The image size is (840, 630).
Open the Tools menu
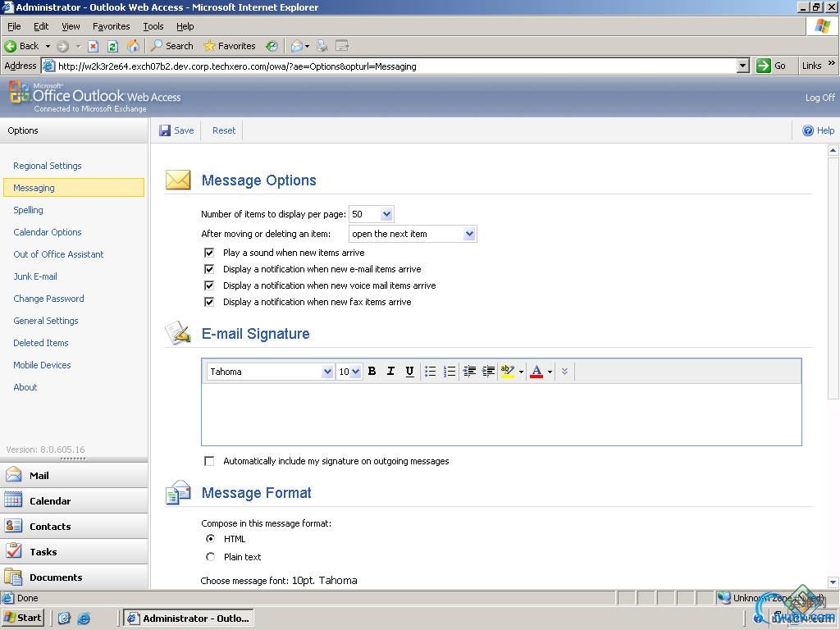[x=153, y=26]
